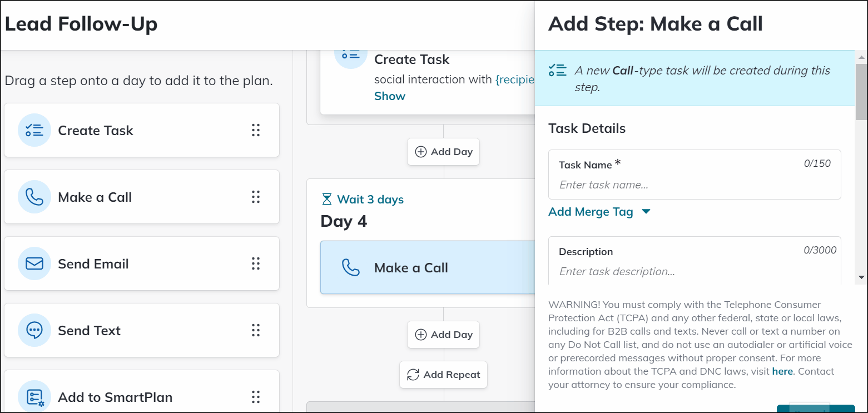Select the Create Task step card in sidebar
868x413 pixels.
[142, 130]
